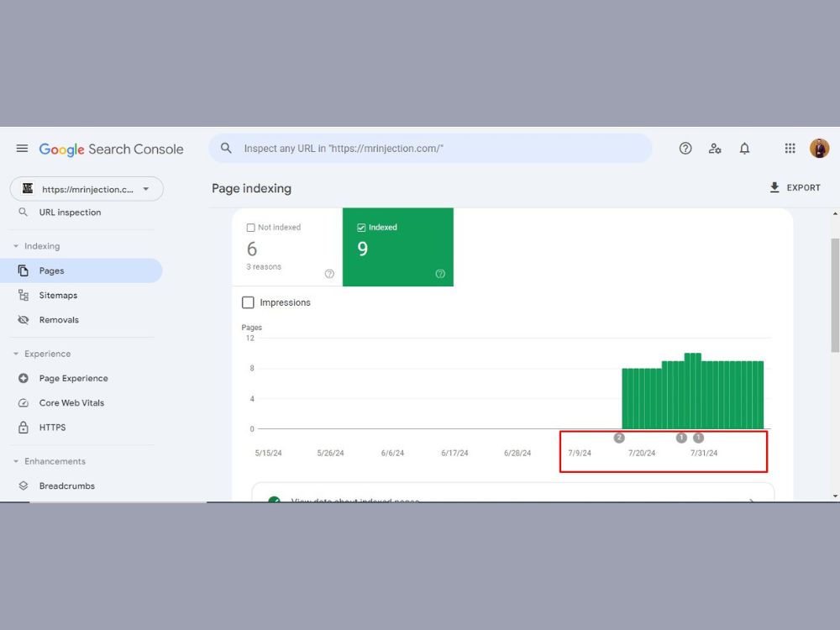The height and width of the screenshot is (630, 840).
Task: Click the search magnifier in URL bar
Action: [x=226, y=149]
